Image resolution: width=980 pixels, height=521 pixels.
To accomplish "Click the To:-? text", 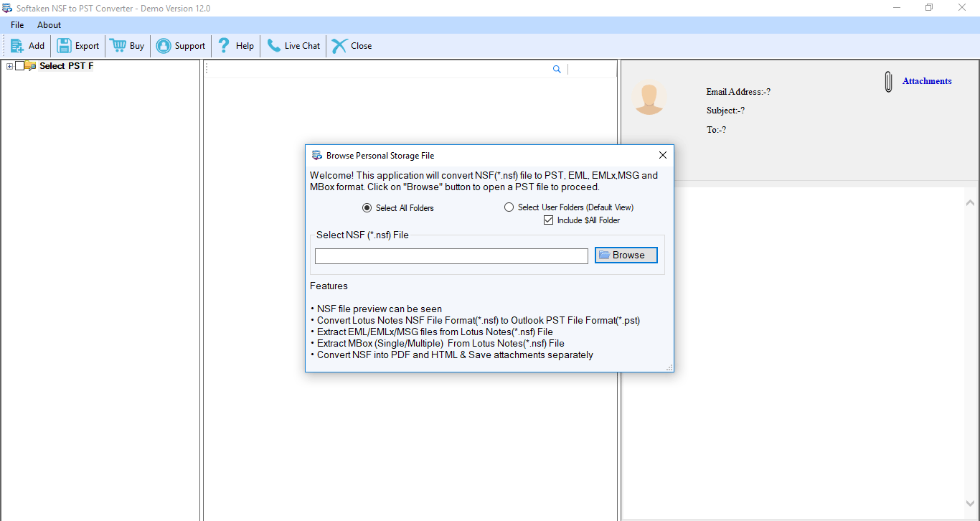I will pos(716,130).
